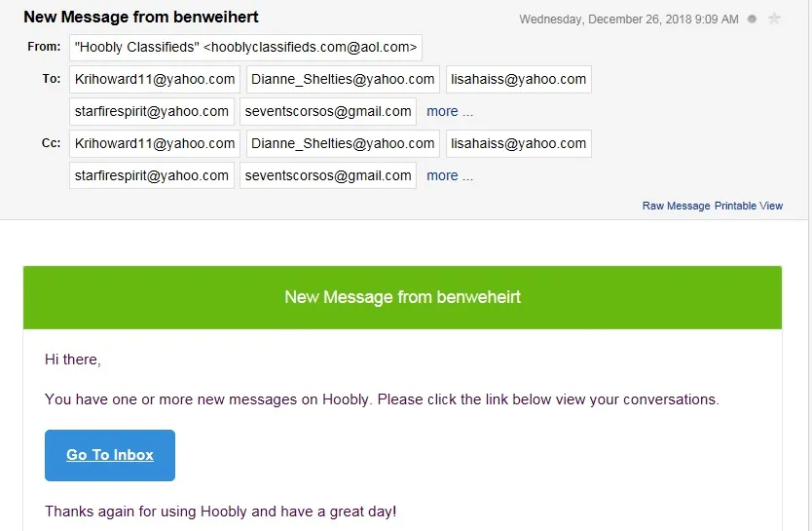Click Krihoward11@yahoo.com in the Cc row

154,144
